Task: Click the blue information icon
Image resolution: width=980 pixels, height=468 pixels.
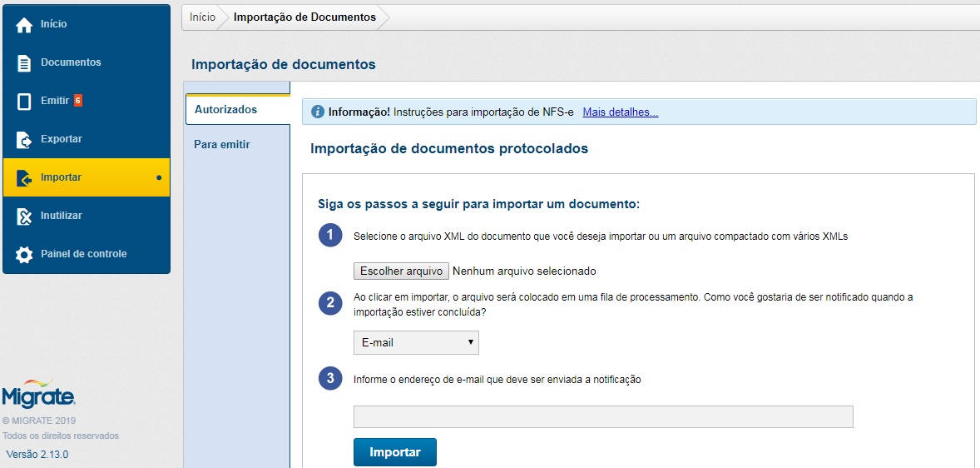Action: click(x=318, y=112)
